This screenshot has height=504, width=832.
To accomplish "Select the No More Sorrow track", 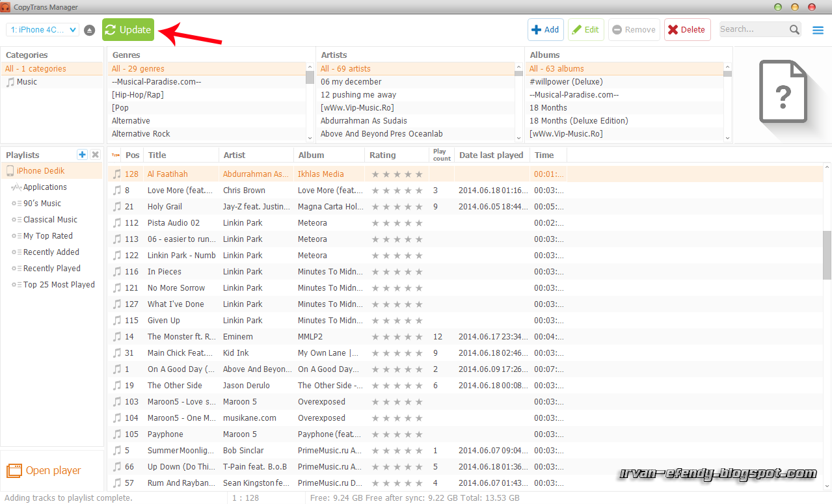I will (465, 288).
